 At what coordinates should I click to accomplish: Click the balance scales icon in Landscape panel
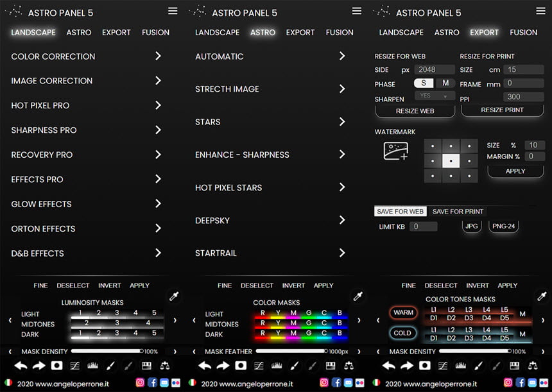point(164,366)
